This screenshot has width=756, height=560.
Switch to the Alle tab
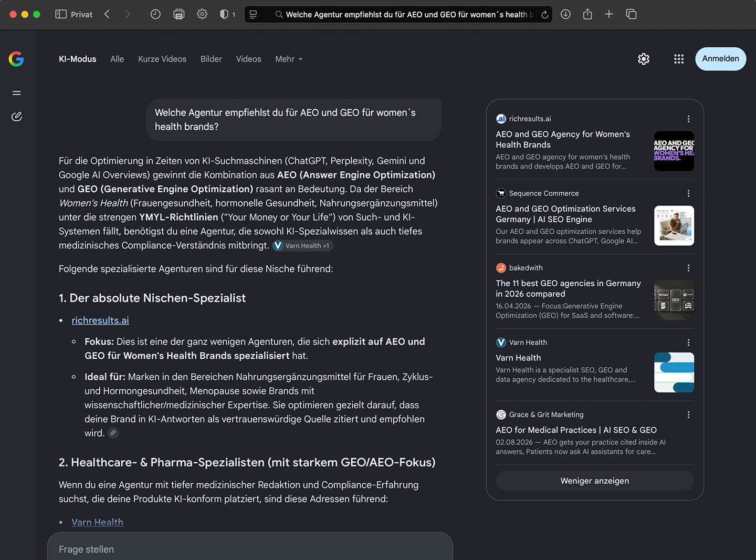(117, 59)
